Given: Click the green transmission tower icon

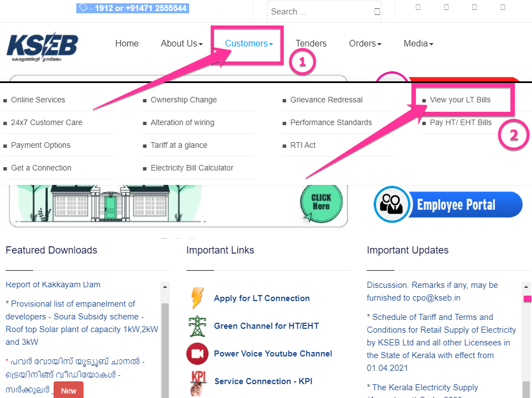Looking at the screenshot, I should tap(197, 326).
